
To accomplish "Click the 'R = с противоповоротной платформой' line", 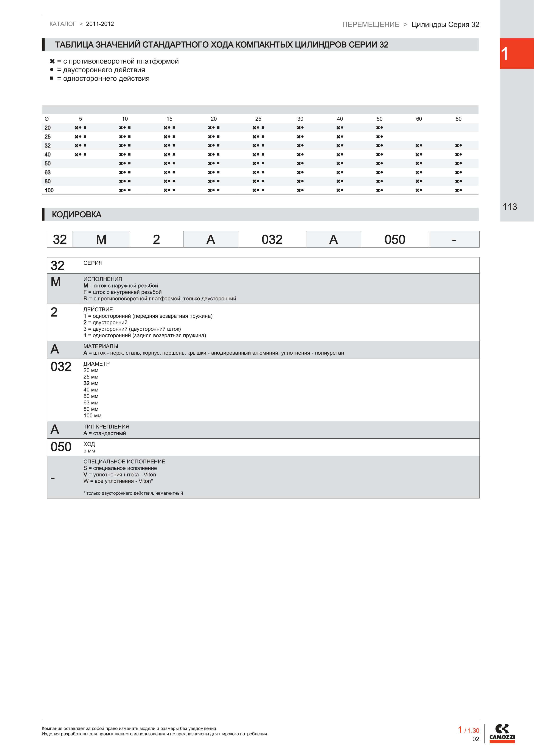I will [x=160, y=299].
